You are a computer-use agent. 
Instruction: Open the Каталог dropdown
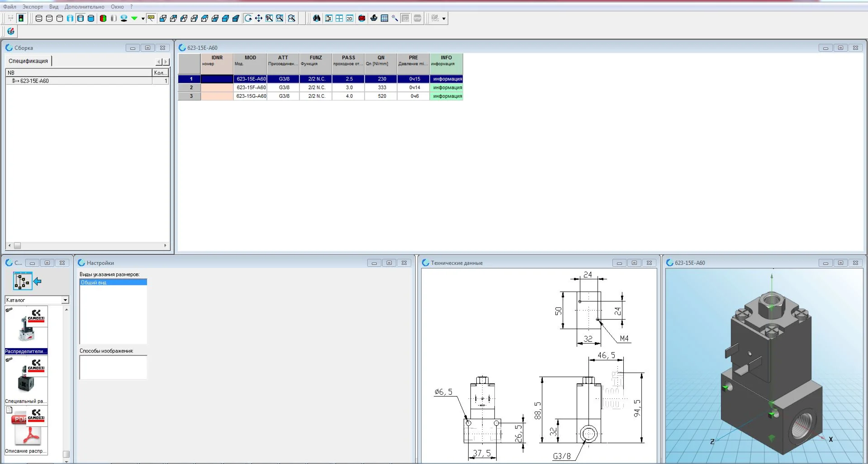(65, 300)
